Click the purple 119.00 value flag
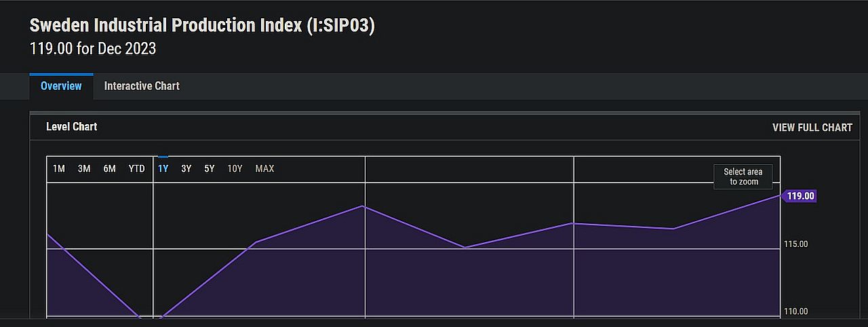The width and height of the screenshot is (868, 327). [x=800, y=196]
